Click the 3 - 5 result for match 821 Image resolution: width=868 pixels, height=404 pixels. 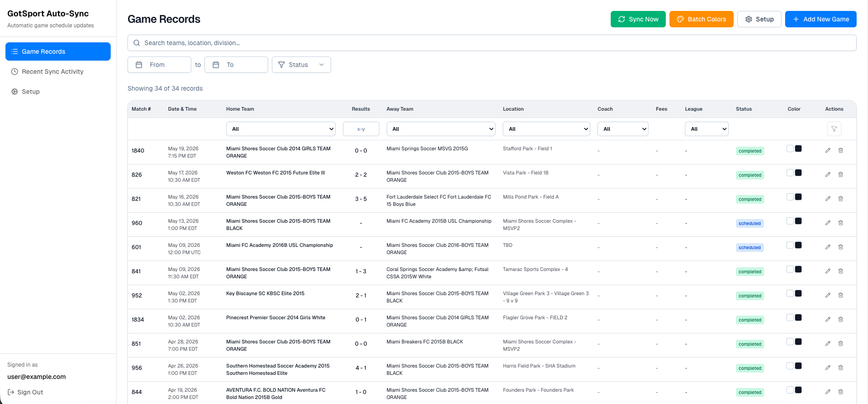point(361,199)
